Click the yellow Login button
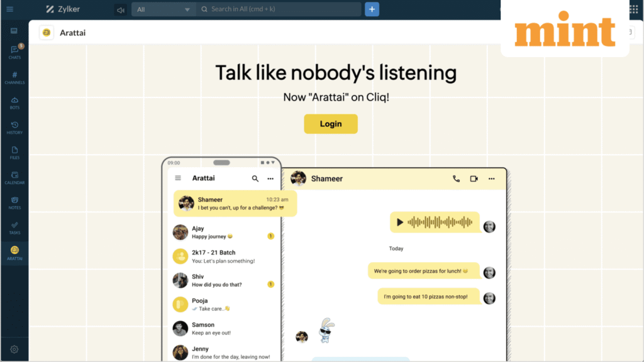644x362 pixels. coord(331,124)
